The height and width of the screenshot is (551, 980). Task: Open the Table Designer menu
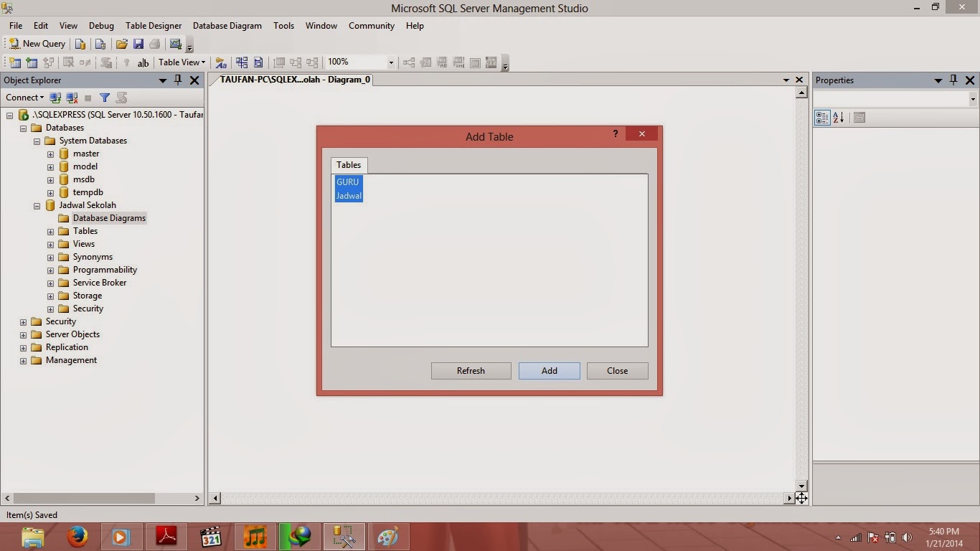tap(154, 25)
